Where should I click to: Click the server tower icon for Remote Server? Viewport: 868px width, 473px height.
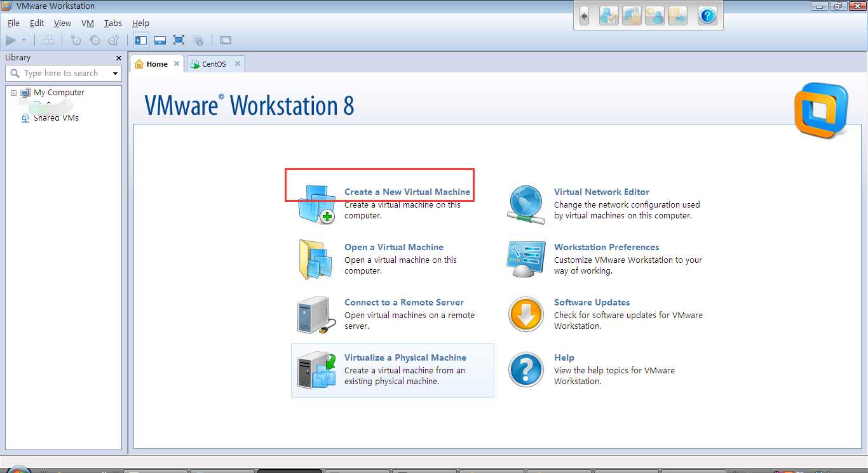pos(316,315)
